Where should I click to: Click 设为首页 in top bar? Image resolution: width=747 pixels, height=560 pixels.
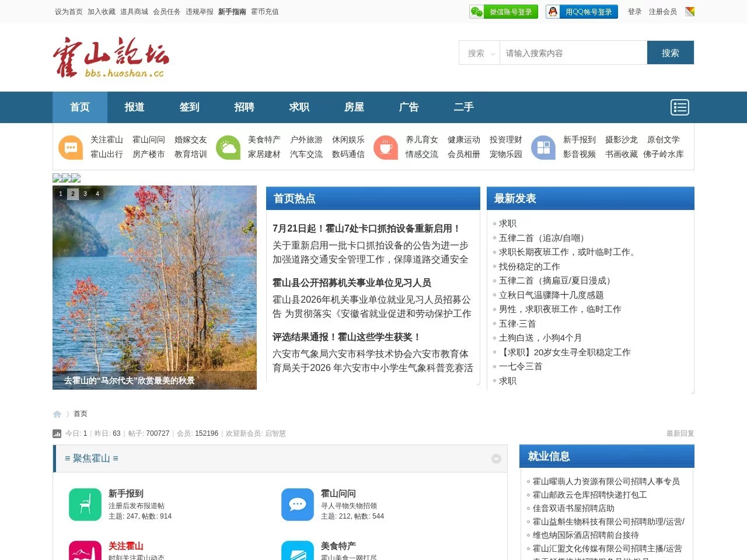69,12
